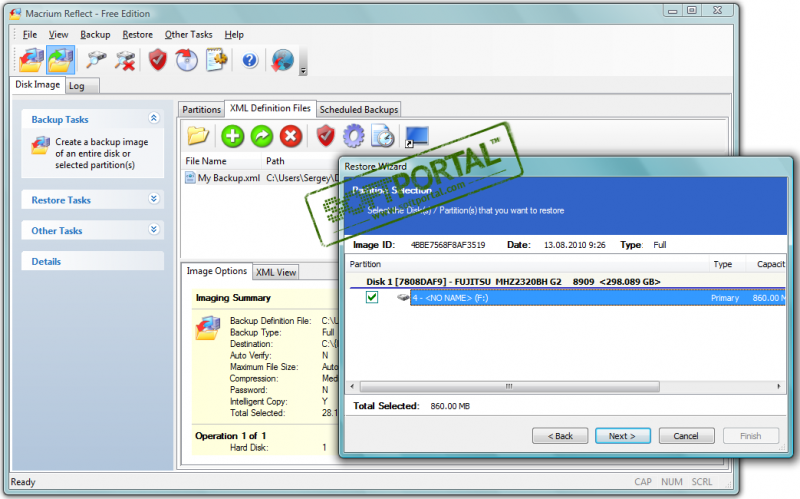Click the Backup Tasks create image icon
This screenshot has width=800, height=499.
40,145
